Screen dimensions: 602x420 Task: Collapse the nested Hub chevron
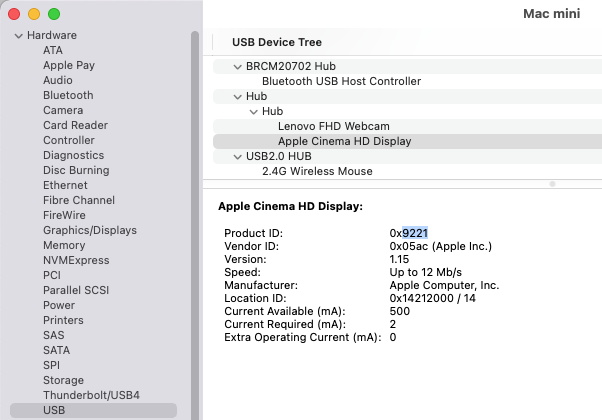tap(253, 112)
